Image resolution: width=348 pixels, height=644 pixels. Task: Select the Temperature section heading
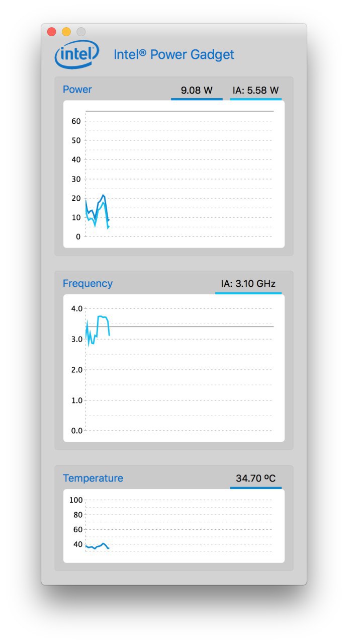[x=93, y=478]
